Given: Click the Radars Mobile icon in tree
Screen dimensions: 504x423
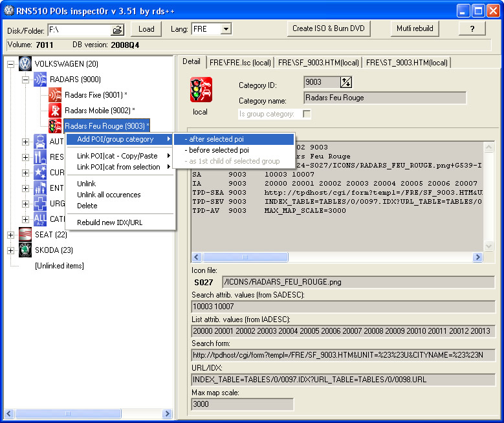Looking at the screenshot, I should tap(55, 110).
